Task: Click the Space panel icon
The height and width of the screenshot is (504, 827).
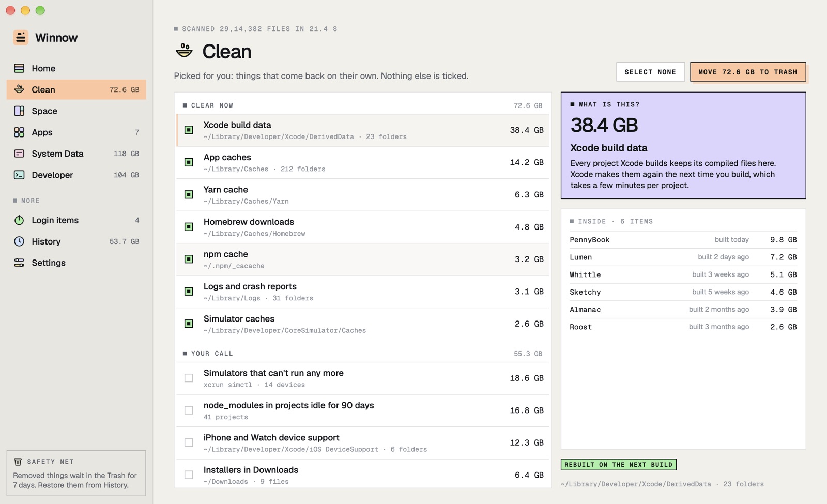Action: 19,111
